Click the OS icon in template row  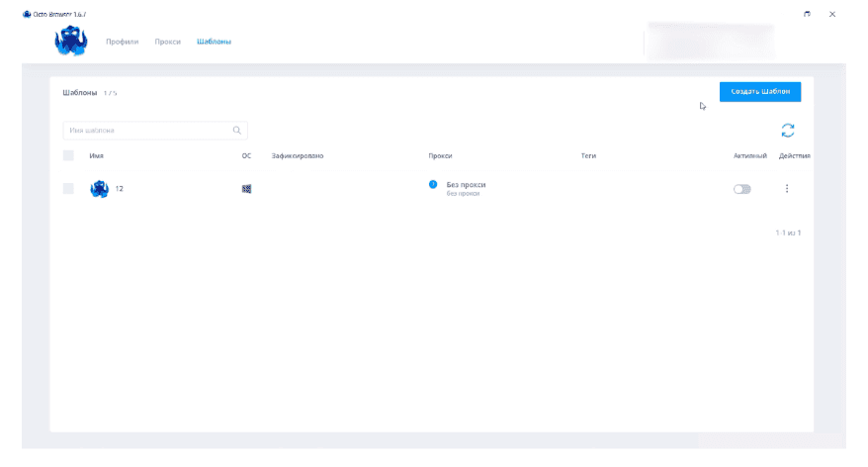(246, 189)
